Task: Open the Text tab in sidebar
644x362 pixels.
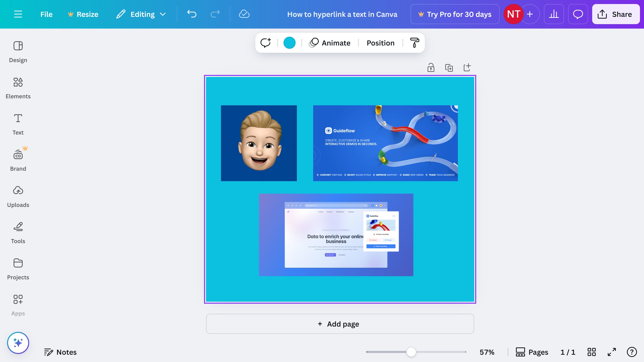Action: coord(18,124)
